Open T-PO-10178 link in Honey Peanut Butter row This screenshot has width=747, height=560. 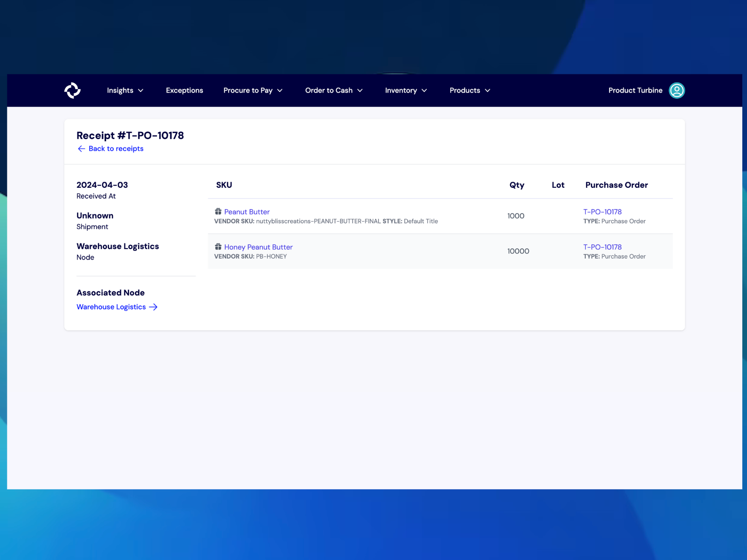(x=602, y=247)
